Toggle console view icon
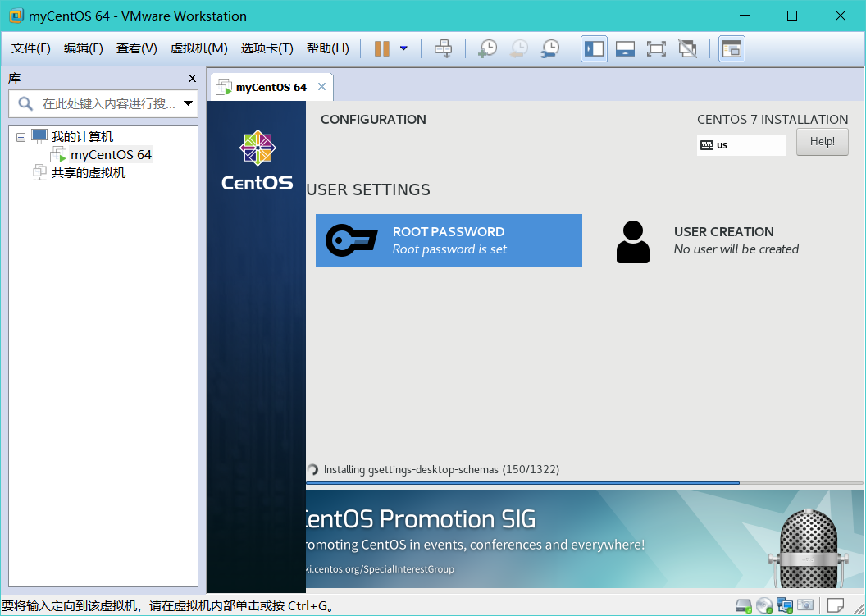Screen dimensions: 866x616 732,48
